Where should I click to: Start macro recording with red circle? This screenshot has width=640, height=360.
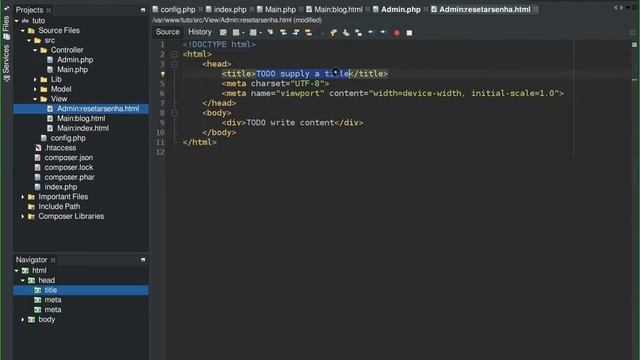pyautogui.click(x=397, y=33)
